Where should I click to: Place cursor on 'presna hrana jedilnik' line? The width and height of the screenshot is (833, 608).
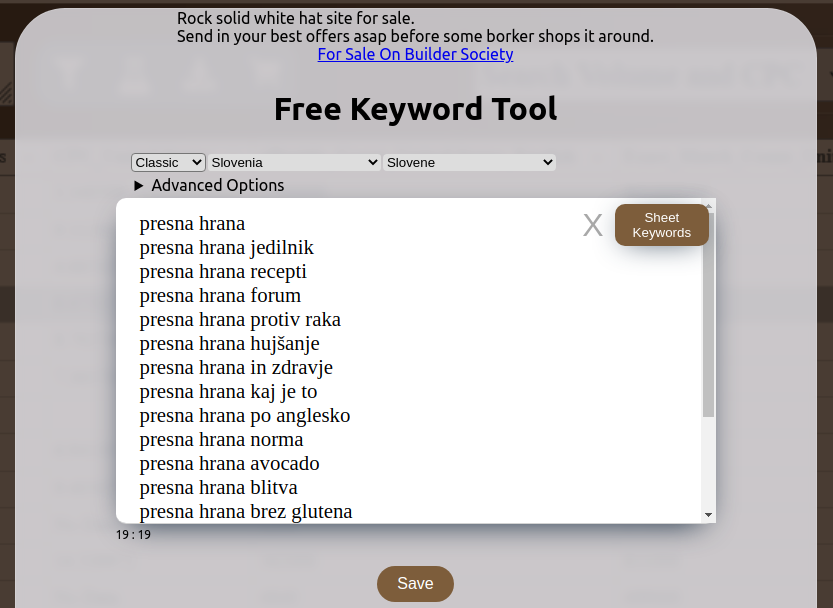click(226, 248)
